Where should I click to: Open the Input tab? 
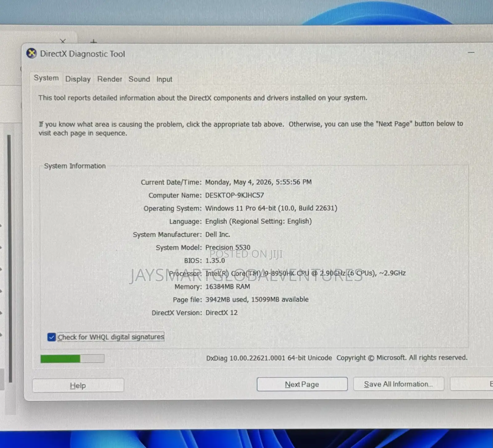coord(164,80)
